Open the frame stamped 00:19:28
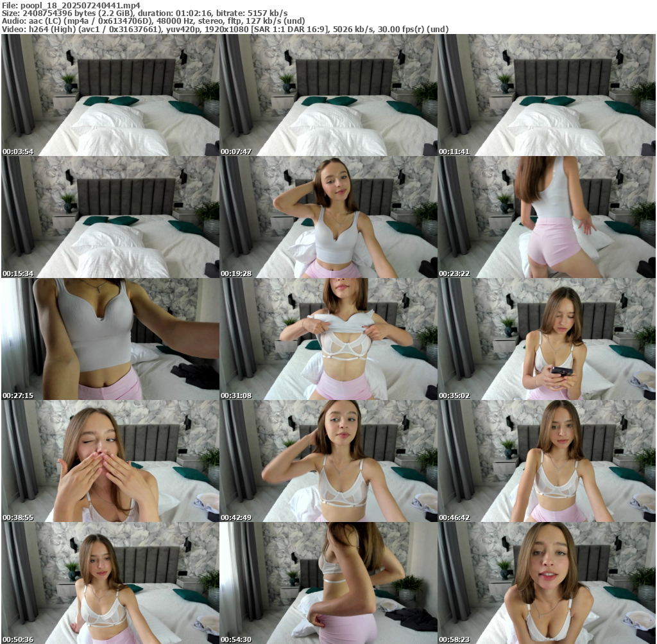This screenshot has width=657, height=644. [x=328, y=217]
